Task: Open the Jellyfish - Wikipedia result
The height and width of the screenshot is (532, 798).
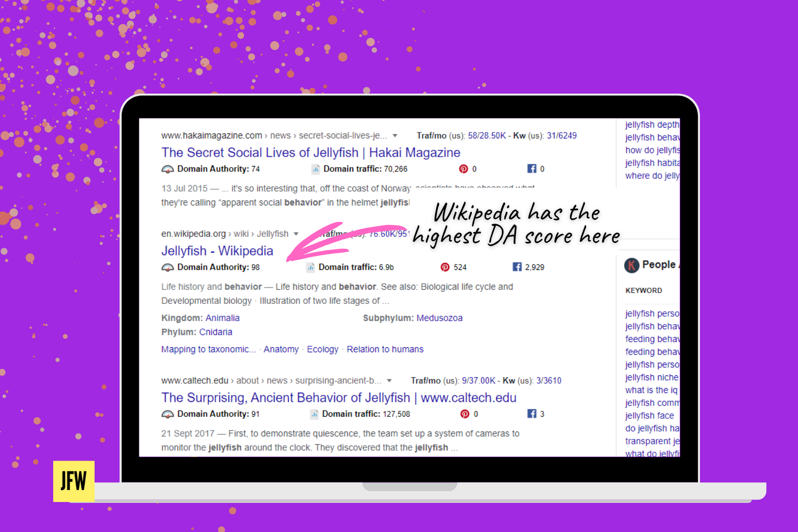Action: click(x=217, y=251)
